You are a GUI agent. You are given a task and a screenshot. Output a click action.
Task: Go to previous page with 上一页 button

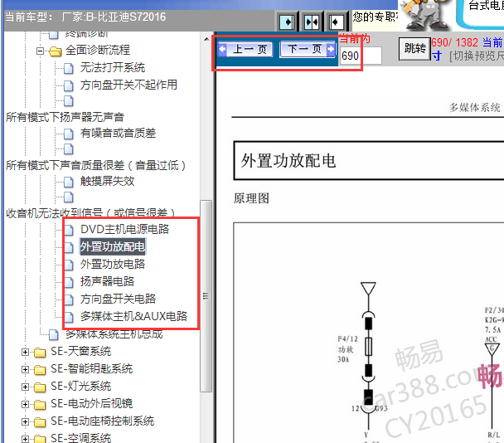(x=245, y=50)
